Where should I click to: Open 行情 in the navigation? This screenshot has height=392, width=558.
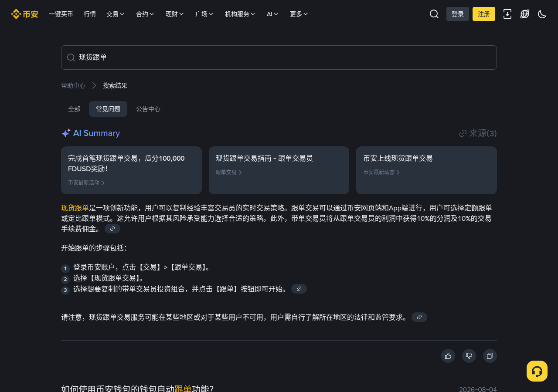coord(90,14)
